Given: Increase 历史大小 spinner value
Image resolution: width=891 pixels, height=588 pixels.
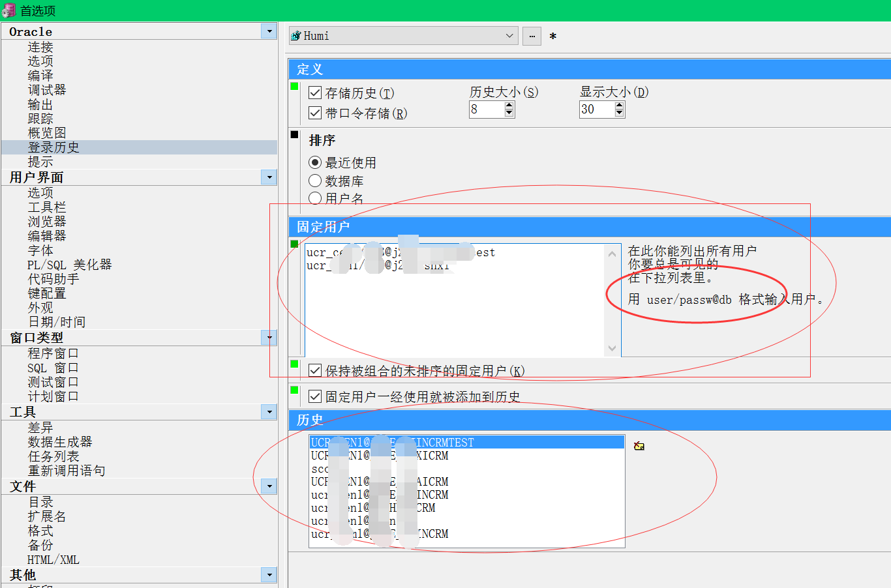Looking at the screenshot, I should (509, 106).
